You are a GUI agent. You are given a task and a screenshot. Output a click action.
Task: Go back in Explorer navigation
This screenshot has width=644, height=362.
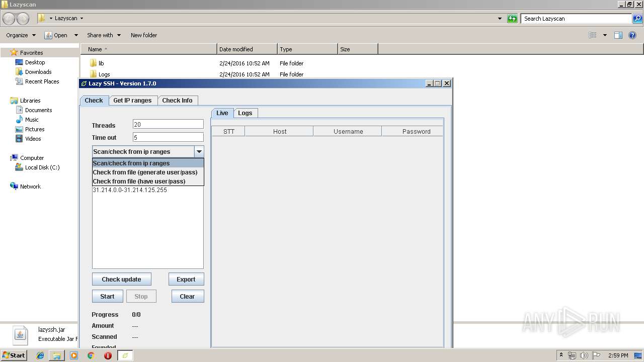point(9,19)
